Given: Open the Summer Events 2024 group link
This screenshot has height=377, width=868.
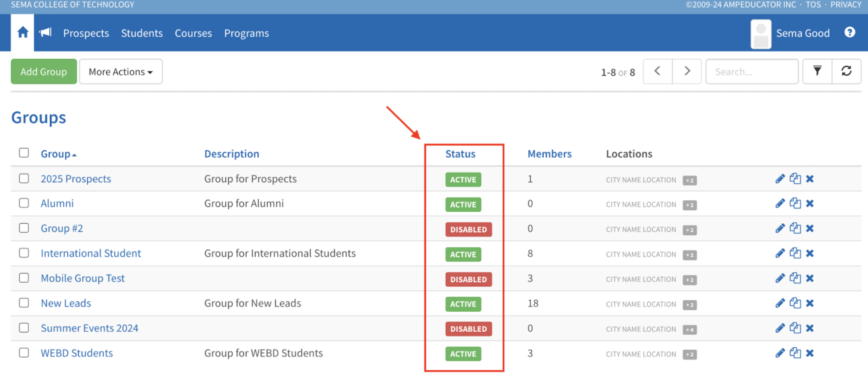Looking at the screenshot, I should click(89, 328).
